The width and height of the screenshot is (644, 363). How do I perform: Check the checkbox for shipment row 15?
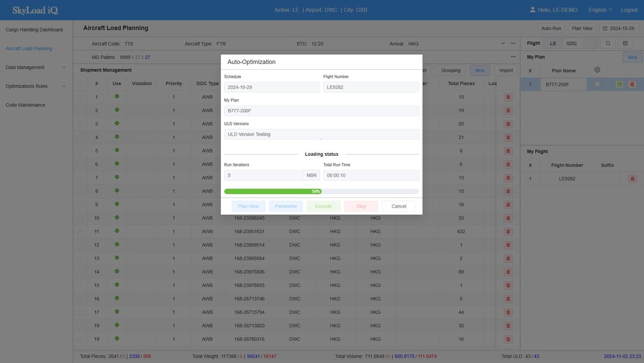coord(80,285)
